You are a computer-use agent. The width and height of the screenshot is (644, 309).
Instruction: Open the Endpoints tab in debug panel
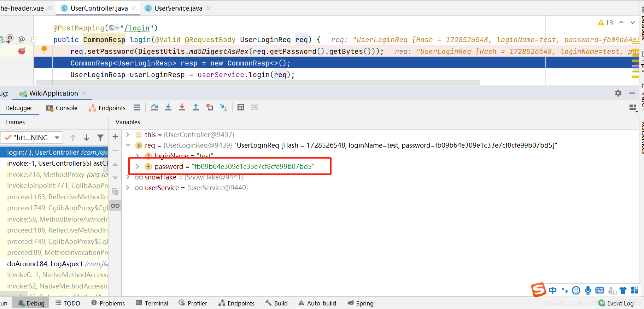point(107,108)
